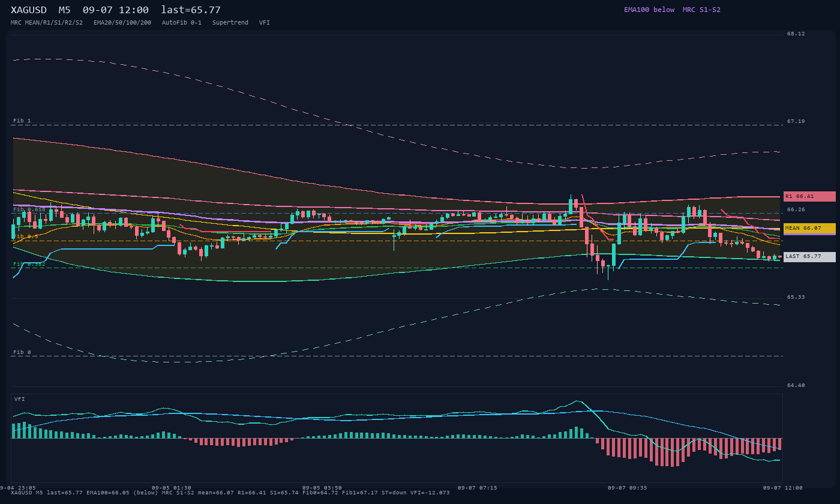
Task: Select the Fib 0.382 level label
Action: click(x=29, y=264)
